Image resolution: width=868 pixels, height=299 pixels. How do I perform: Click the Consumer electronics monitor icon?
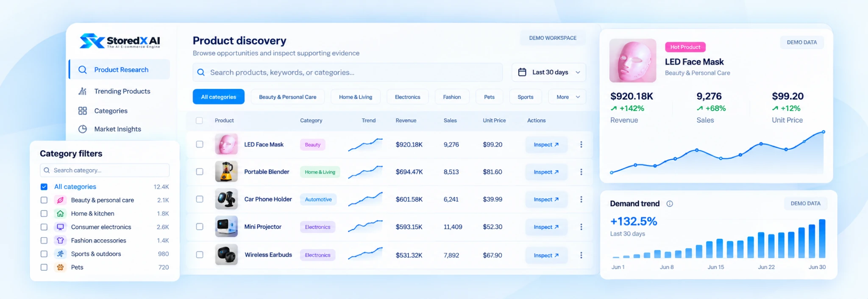(61, 227)
